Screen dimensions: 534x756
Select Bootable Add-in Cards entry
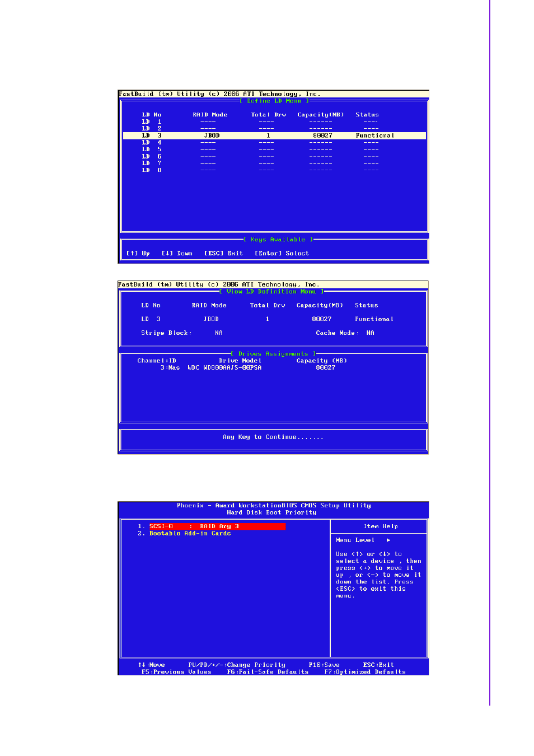[190, 534]
